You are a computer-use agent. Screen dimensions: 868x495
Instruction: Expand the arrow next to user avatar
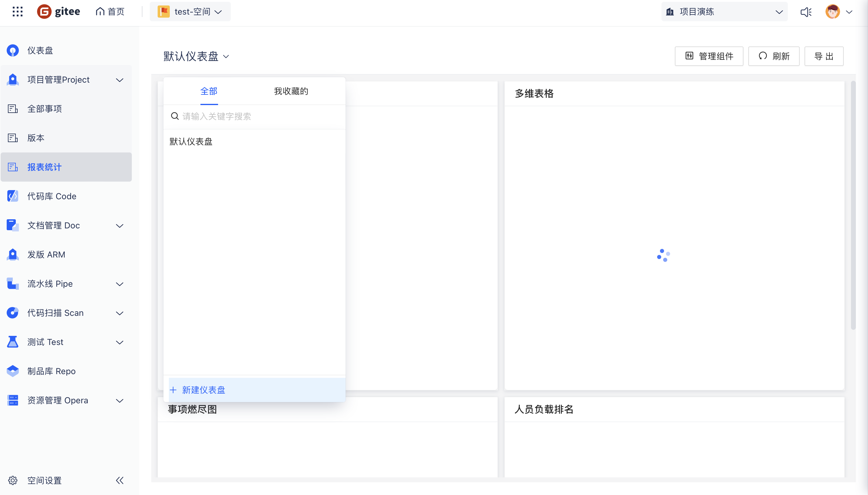pos(849,12)
